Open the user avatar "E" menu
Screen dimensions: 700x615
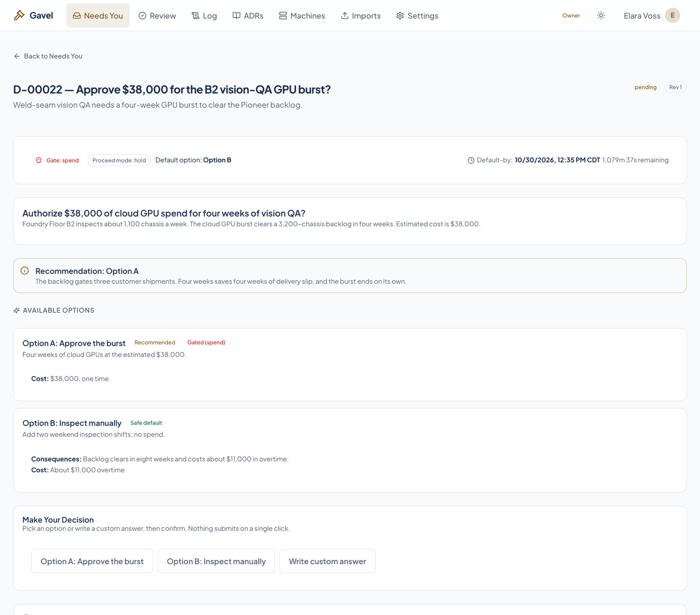point(672,16)
